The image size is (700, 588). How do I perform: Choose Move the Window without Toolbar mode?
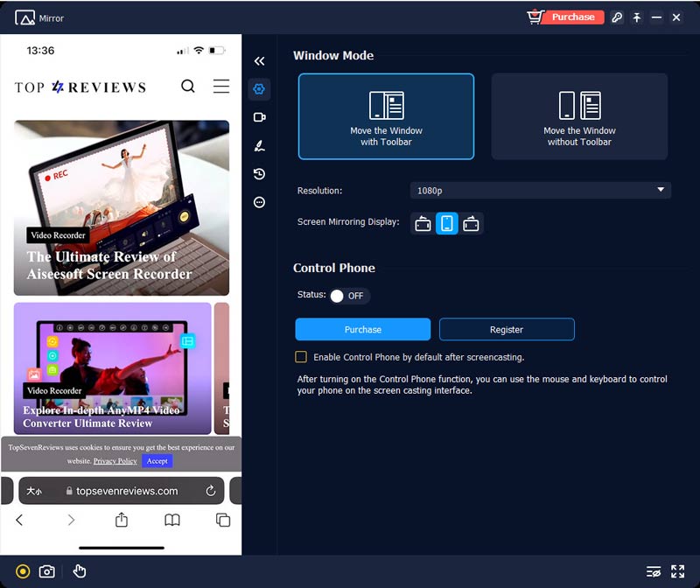click(x=579, y=116)
